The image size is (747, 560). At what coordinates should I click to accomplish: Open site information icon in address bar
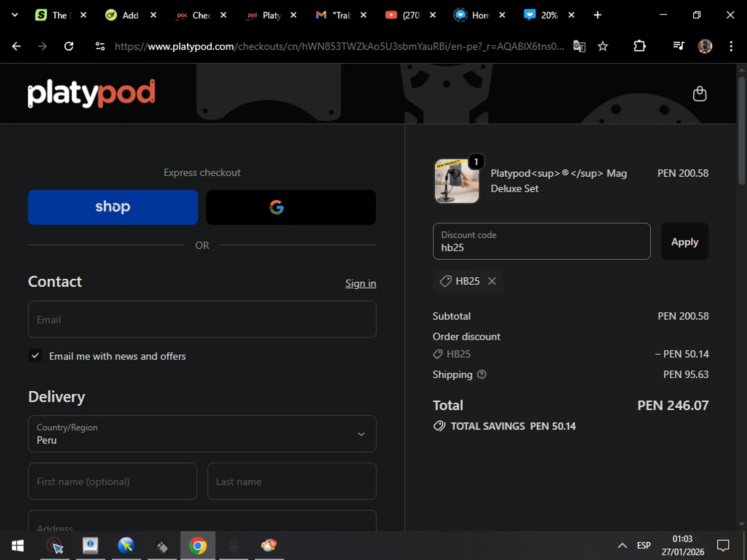100,46
